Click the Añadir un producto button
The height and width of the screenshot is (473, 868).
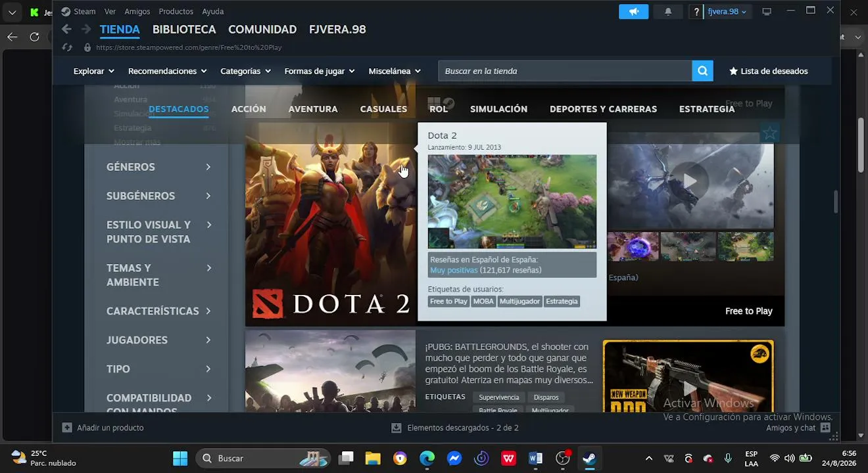coord(103,428)
